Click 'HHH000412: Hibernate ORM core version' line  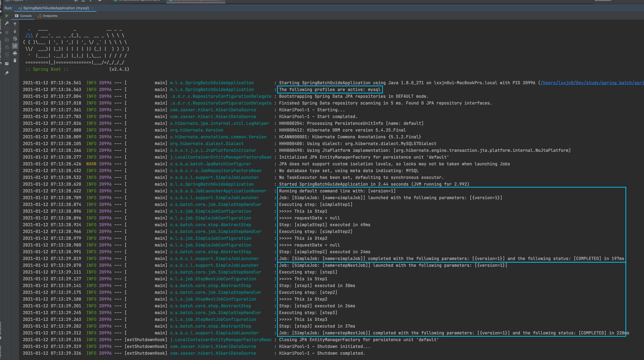coord(342,130)
